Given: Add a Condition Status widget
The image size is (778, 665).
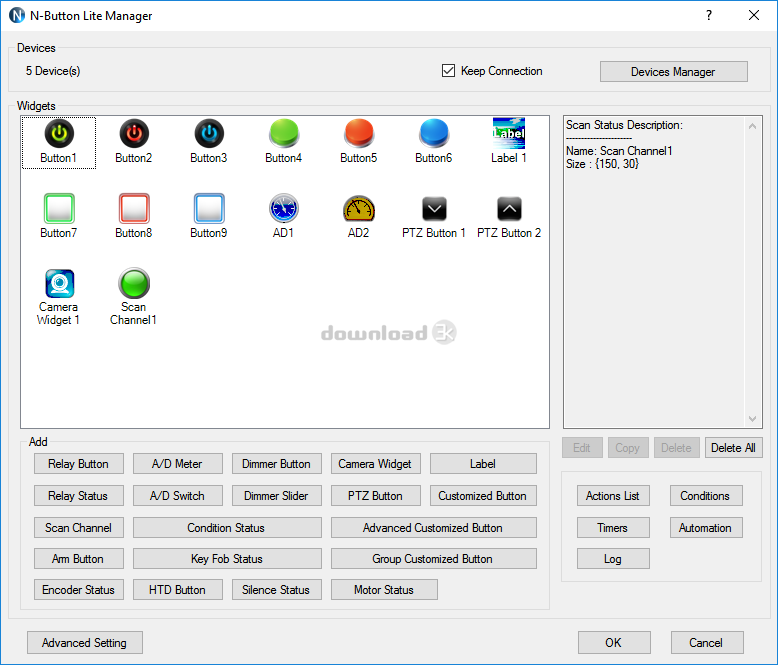Looking at the screenshot, I should (227, 528).
